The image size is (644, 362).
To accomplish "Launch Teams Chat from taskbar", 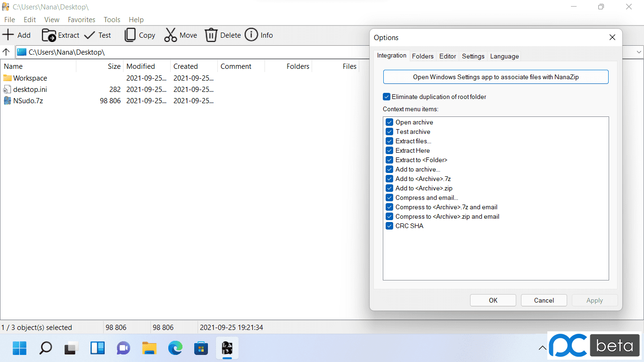I will (123, 348).
